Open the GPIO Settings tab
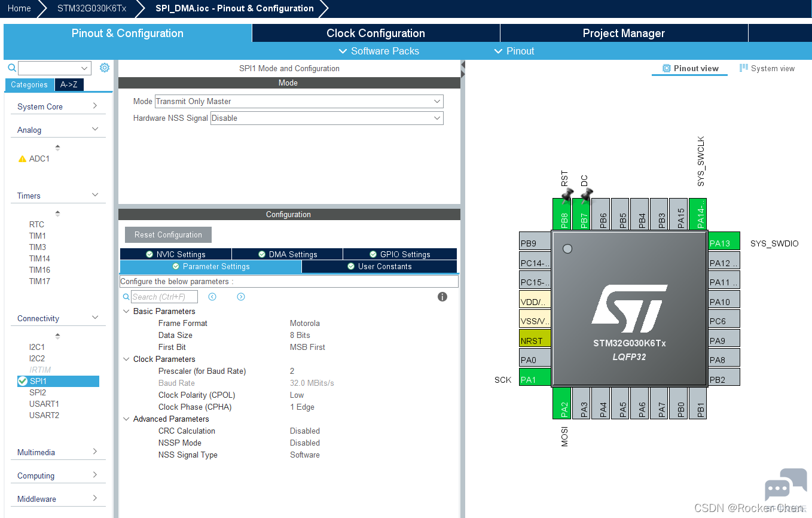Viewport: 812px width, 518px height. (399, 254)
